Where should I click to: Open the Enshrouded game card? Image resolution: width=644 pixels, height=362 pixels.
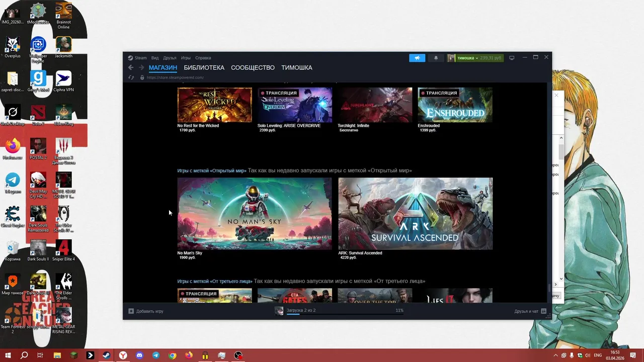pyautogui.click(x=455, y=110)
